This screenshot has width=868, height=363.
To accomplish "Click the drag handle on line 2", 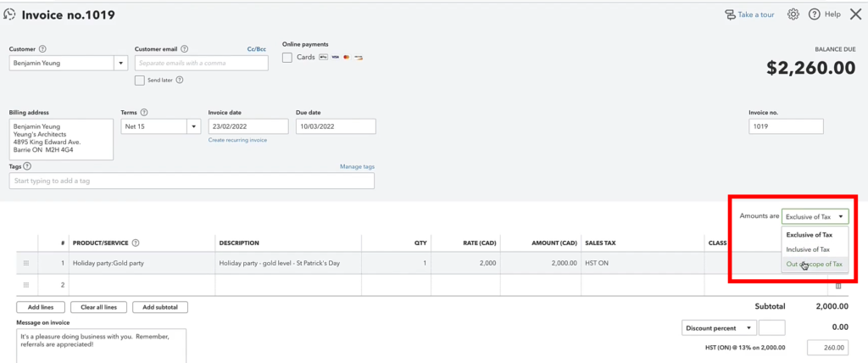I will (x=26, y=285).
